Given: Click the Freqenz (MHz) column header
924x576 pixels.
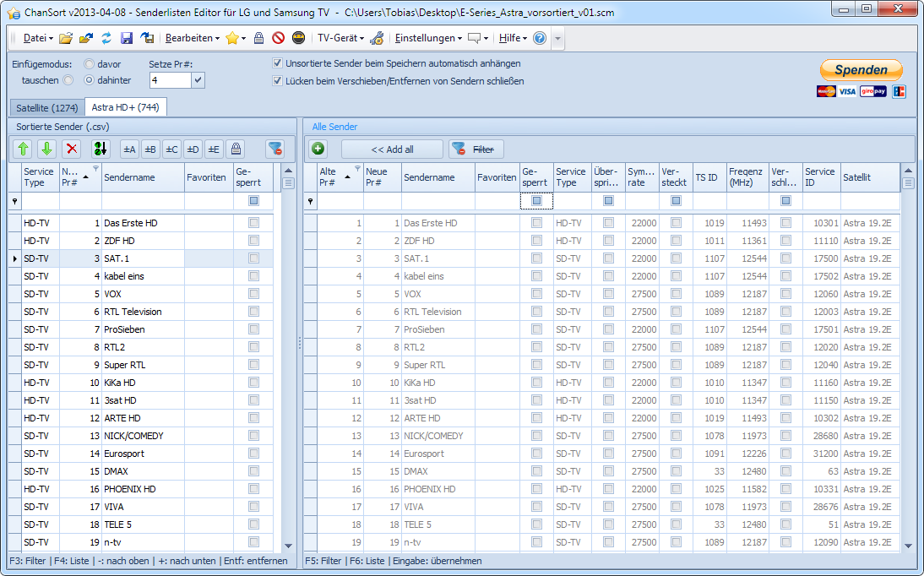Looking at the screenshot, I should pyautogui.click(x=747, y=177).
